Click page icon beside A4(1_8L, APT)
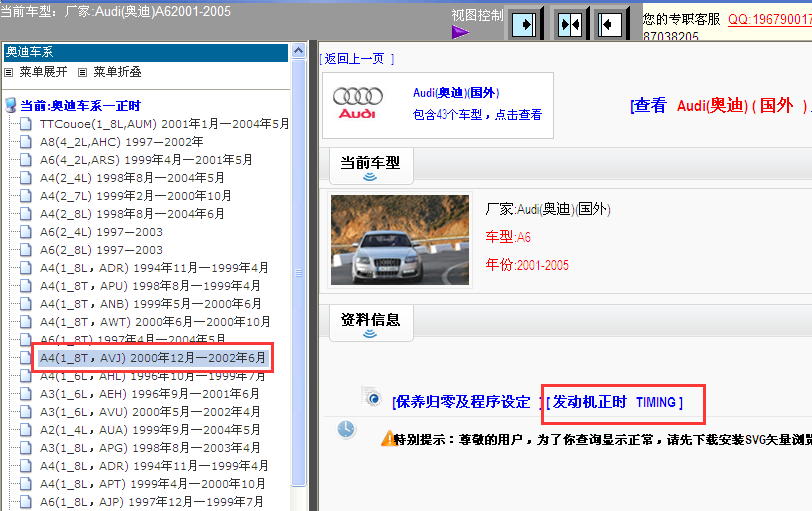Image resolution: width=812 pixels, height=511 pixels. click(x=25, y=483)
